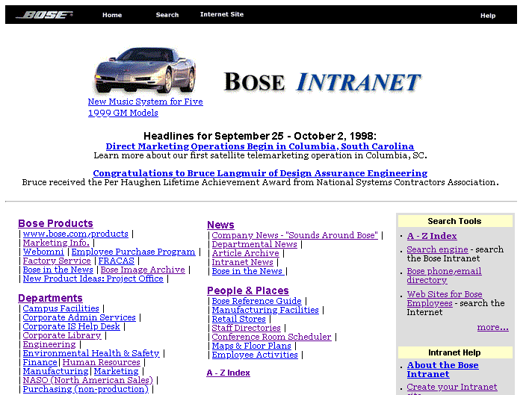Click Search engine in Search Tools

(x=431, y=249)
